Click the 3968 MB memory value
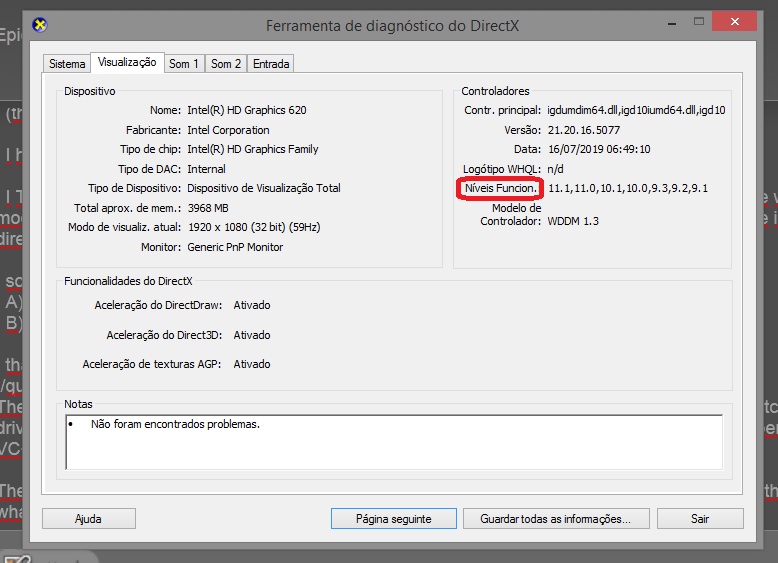This screenshot has height=563, width=778. 208,208
